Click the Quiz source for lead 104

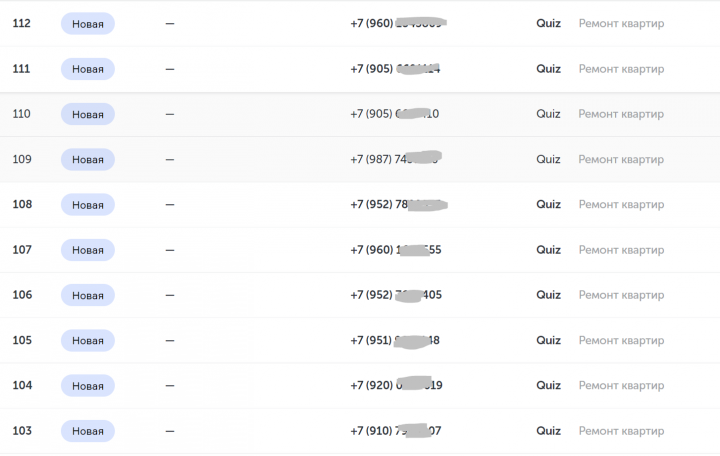coord(548,386)
